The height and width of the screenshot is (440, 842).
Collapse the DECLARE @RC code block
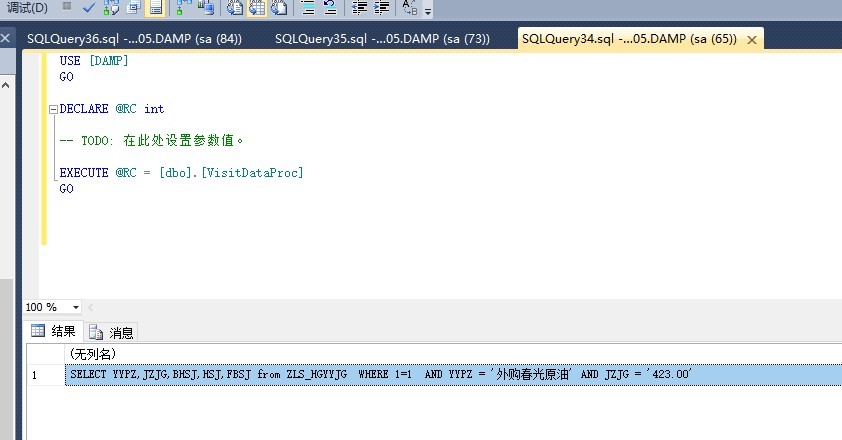(x=53, y=109)
